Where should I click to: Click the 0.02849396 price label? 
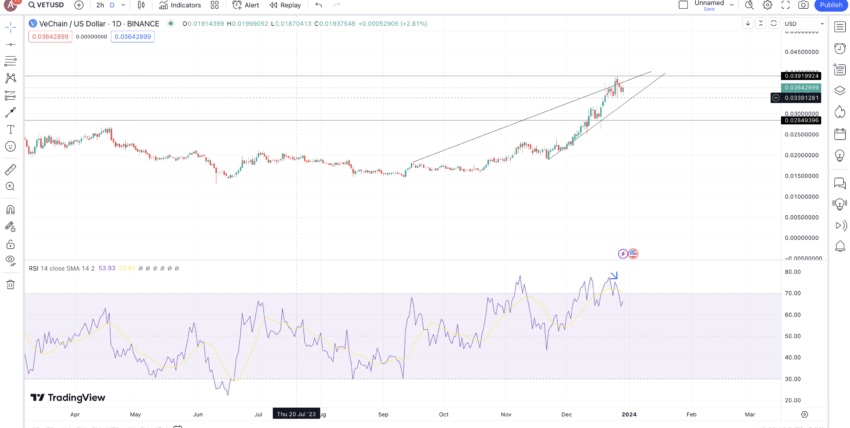pos(801,120)
